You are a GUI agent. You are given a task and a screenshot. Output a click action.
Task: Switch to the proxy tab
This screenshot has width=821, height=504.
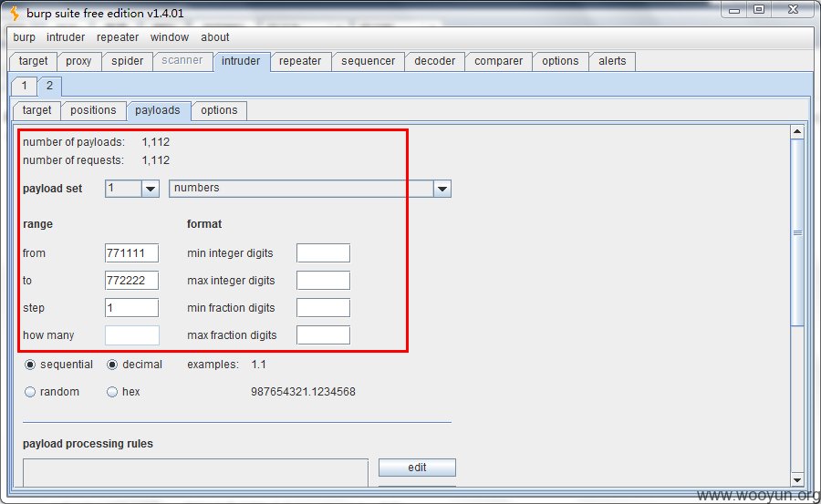[78, 61]
